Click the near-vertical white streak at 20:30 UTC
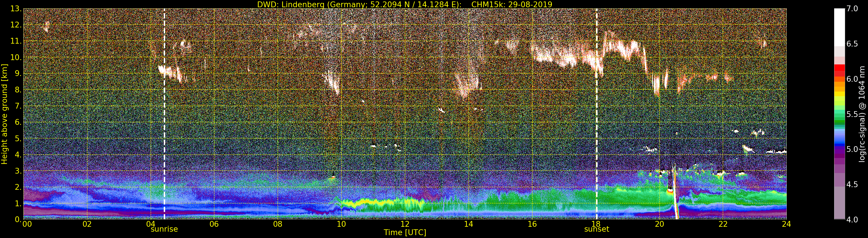 675,192
